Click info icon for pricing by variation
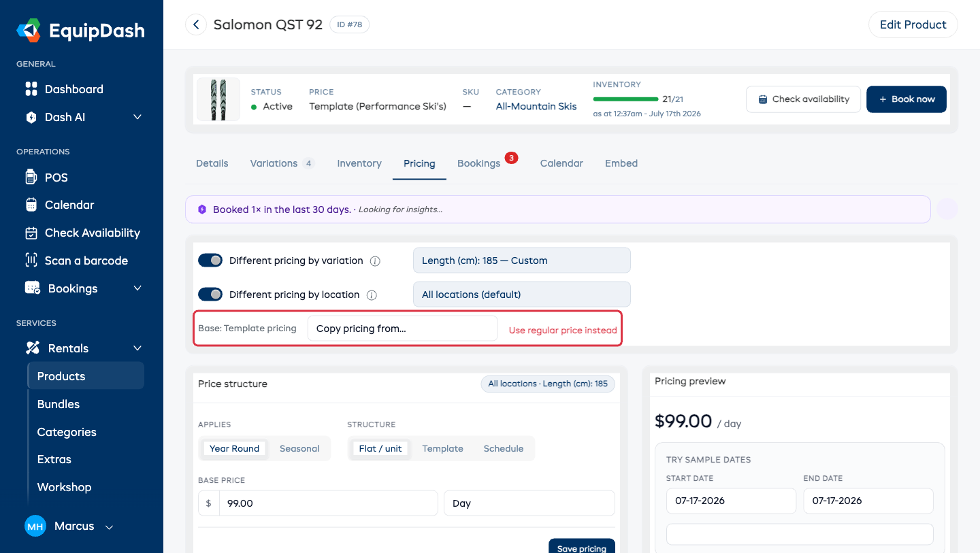980x553 pixels. (x=375, y=261)
